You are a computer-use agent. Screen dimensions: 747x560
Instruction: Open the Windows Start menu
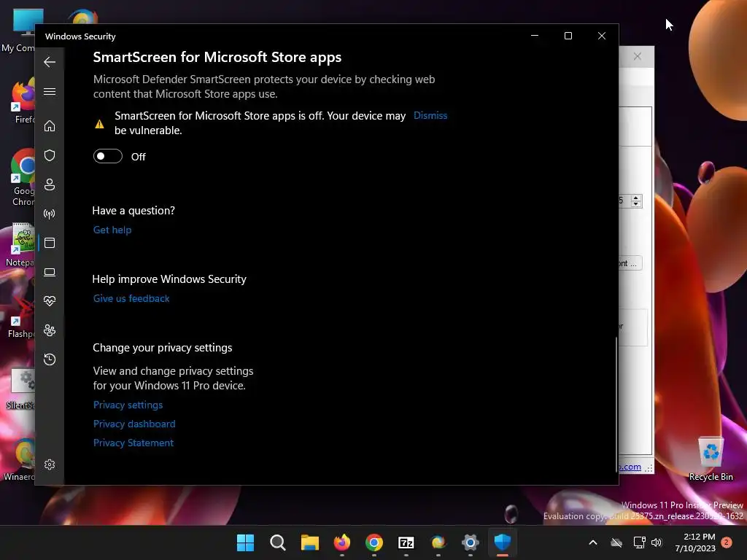tap(245, 542)
